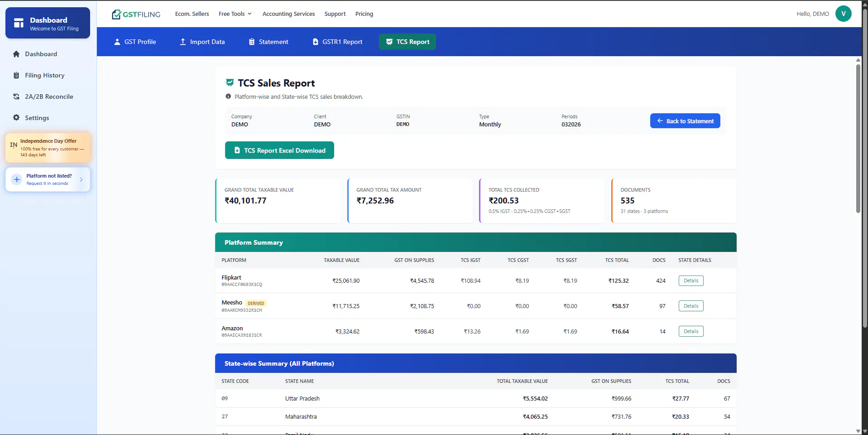The image size is (868, 435).
Task: Click the home icon next to Dashboard
Action: tap(16, 54)
